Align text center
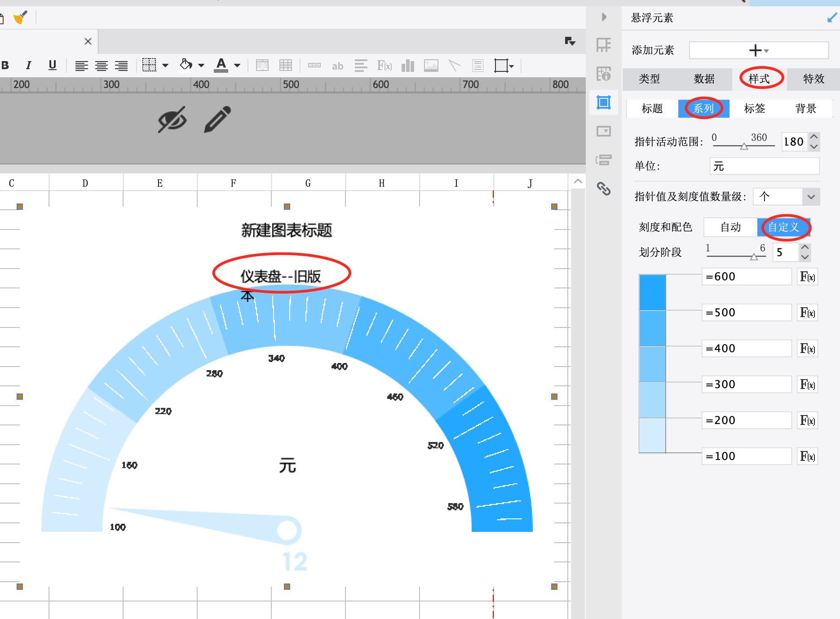840x619 pixels. pyautogui.click(x=102, y=66)
